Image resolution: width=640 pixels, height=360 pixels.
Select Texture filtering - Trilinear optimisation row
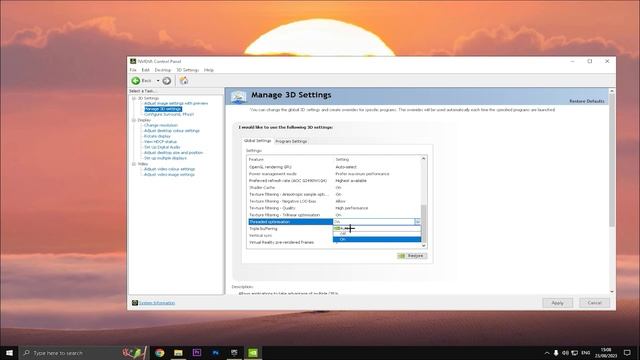[x=334, y=215]
